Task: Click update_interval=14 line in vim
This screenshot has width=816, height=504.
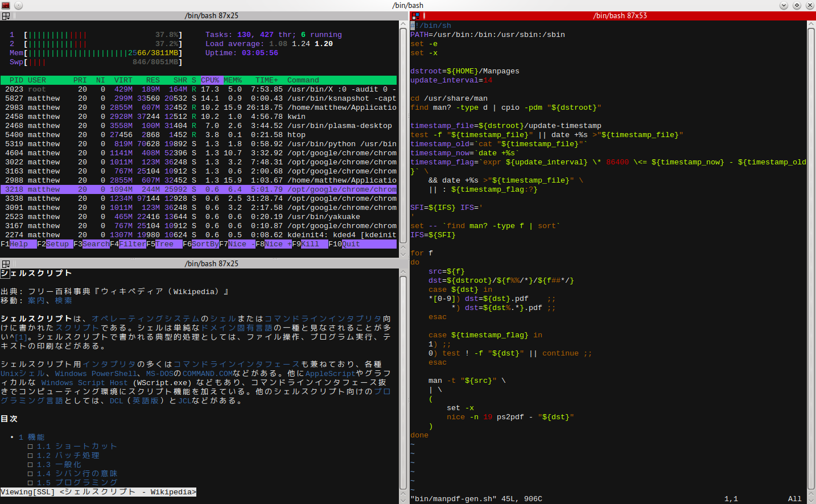Action: click(x=451, y=80)
